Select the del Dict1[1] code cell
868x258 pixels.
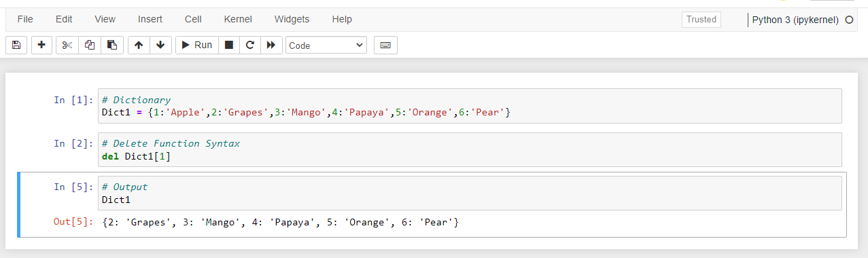pos(470,149)
